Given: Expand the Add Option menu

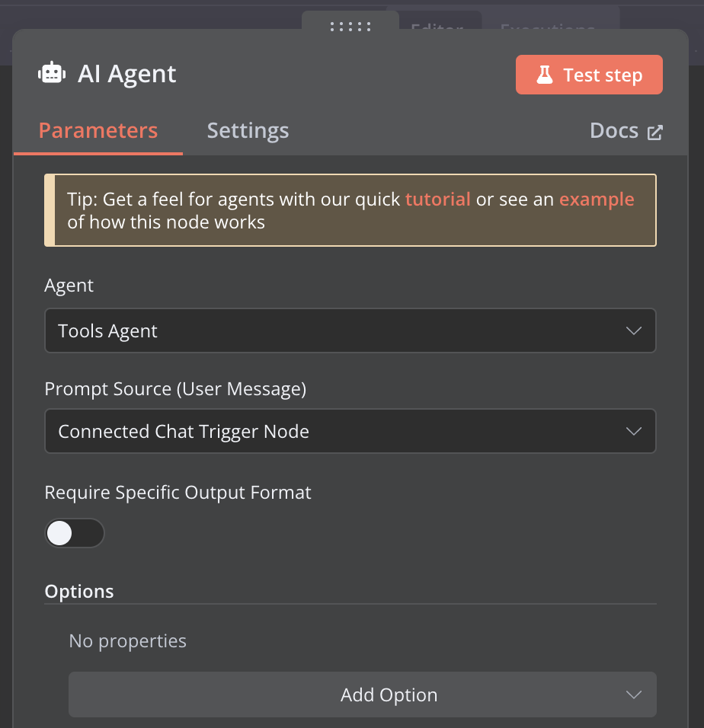Looking at the screenshot, I should pos(362,694).
